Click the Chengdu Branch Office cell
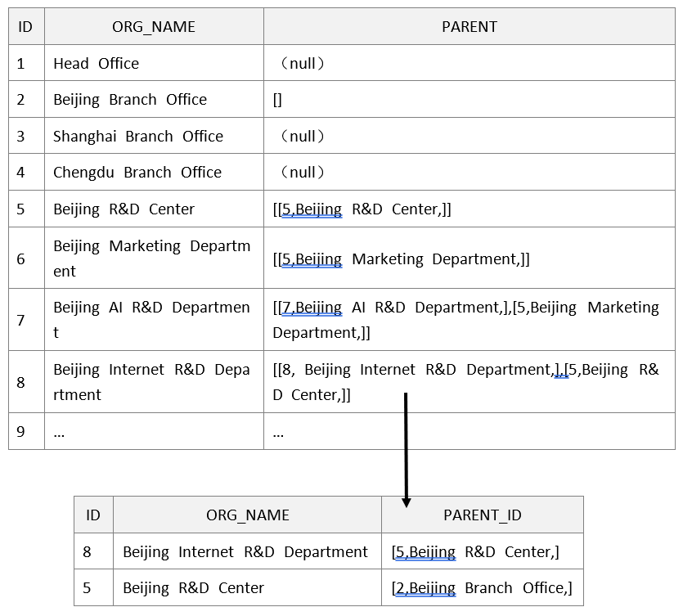This screenshot has width=683, height=616. [x=137, y=173]
